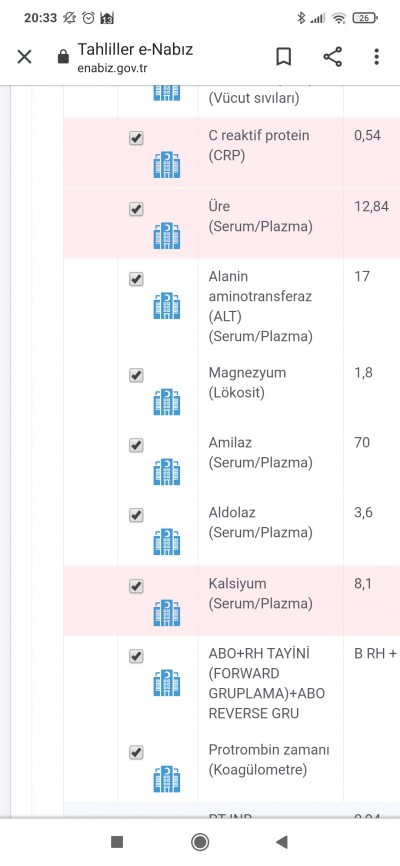Tap the Android home circle button
The image size is (400, 866).
(x=200, y=842)
